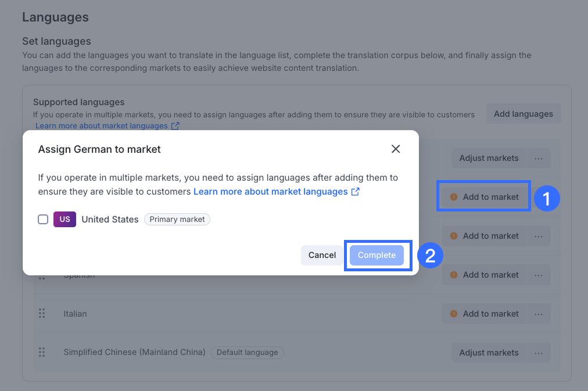This screenshot has height=391, width=588.
Task: Close the Assign German to market dialog
Action: point(396,149)
